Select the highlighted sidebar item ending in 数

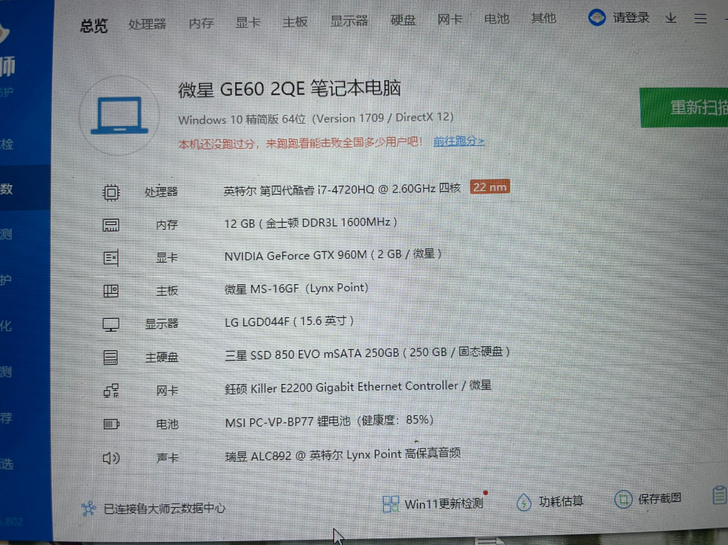click(x=25, y=188)
